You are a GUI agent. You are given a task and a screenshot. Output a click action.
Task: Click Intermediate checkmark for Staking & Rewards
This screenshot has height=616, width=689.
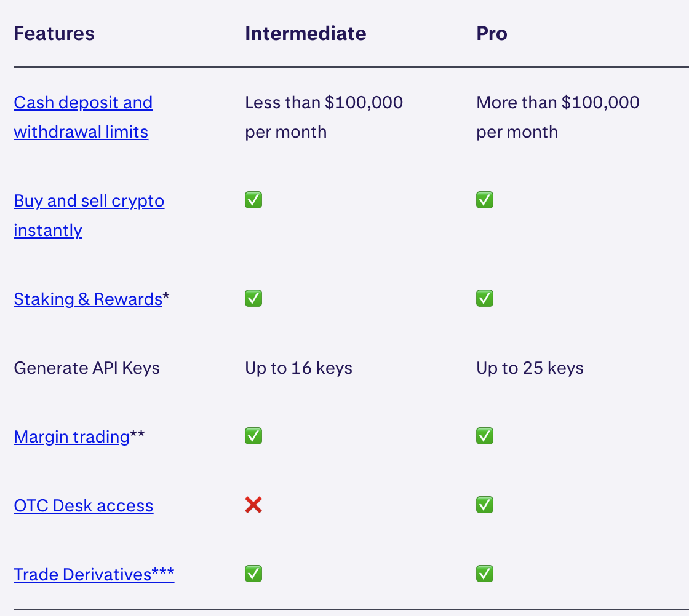point(253,299)
